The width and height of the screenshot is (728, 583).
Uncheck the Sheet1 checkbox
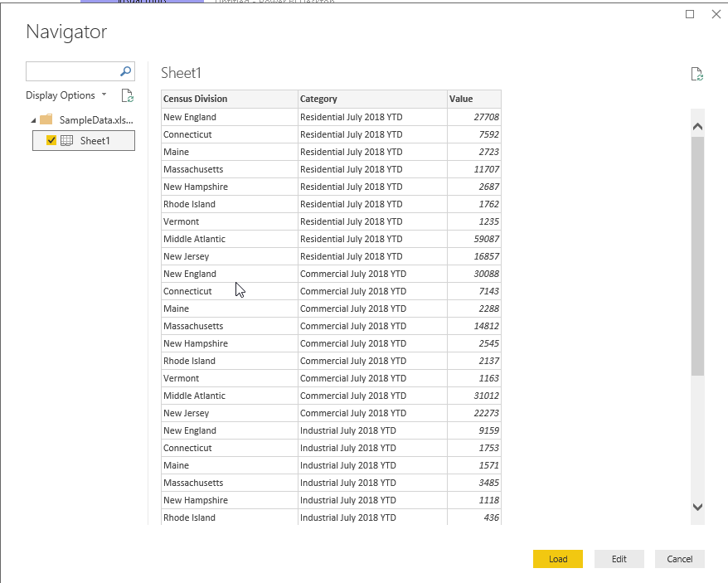click(x=51, y=141)
